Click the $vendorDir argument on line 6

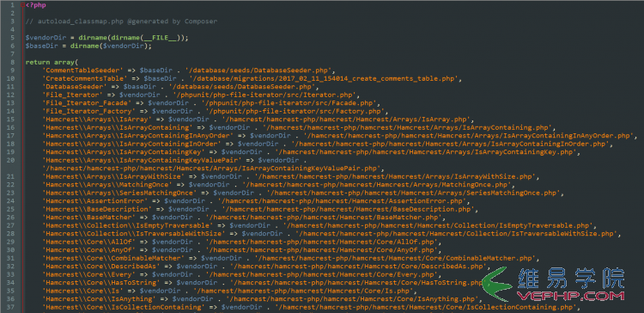click(123, 46)
